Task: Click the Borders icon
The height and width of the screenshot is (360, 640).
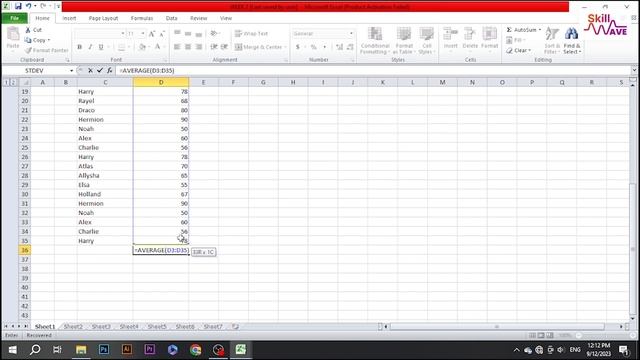Action: pos(121,47)
